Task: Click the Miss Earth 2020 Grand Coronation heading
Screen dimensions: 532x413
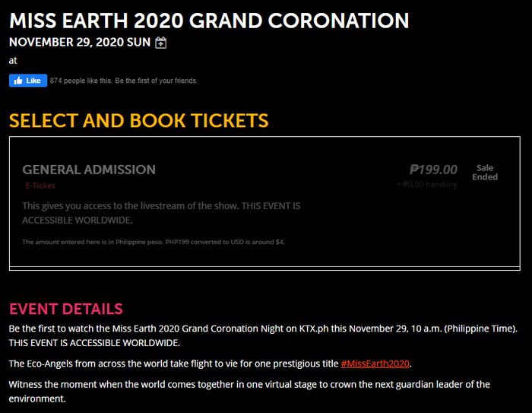Action: pos(209,20)
